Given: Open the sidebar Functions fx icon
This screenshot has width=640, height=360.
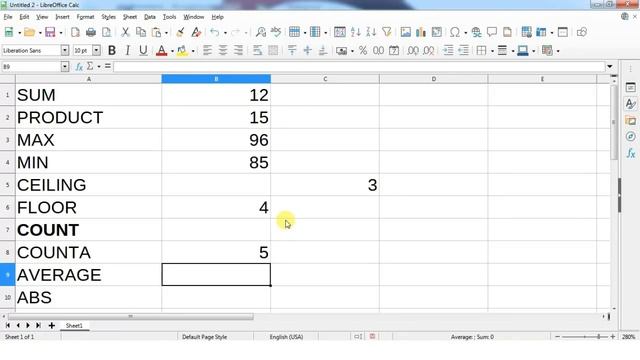Looking at the screenshot, I should pos(631,153).
